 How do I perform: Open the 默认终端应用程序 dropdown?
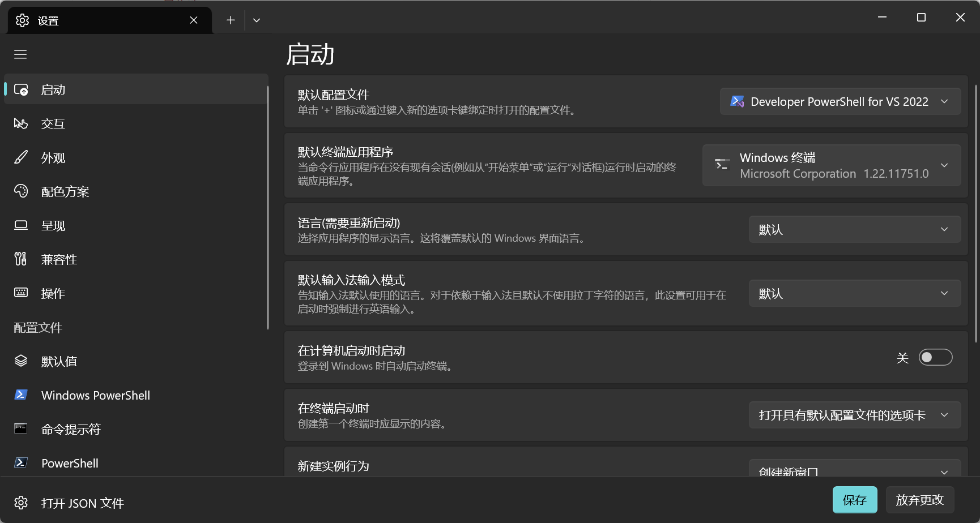pos(832,165)
